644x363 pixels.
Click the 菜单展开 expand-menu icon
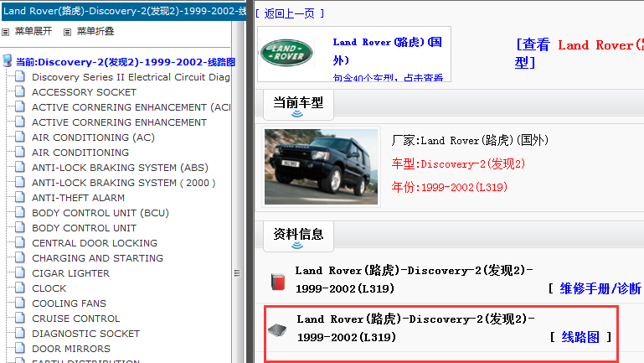[x=5, y=32]
